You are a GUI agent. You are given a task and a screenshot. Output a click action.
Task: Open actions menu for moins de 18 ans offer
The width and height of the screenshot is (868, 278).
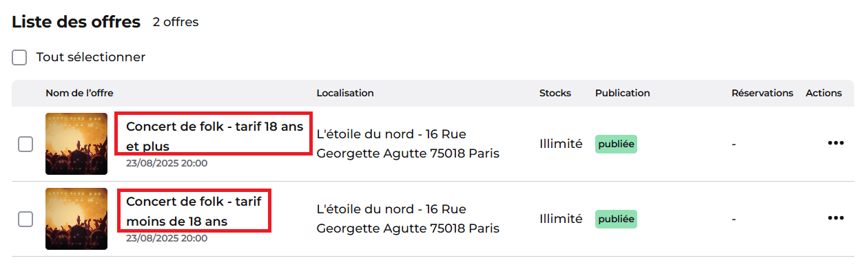point(836,218)
